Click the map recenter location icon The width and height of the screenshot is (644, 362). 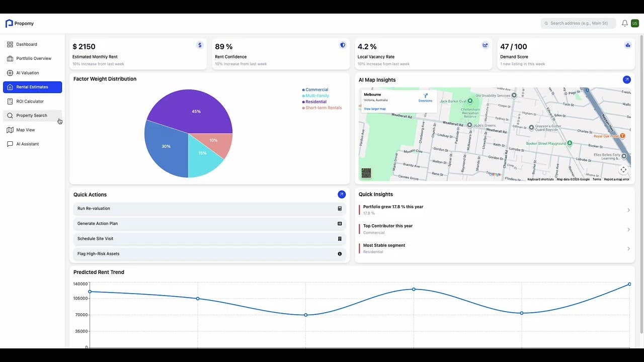coord(623,170)
